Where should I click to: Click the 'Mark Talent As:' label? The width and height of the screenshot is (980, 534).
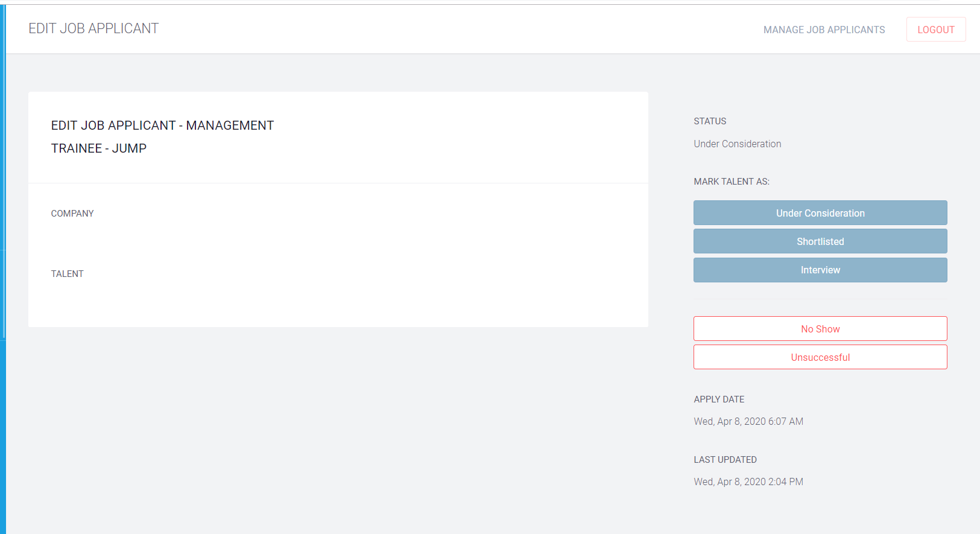[732, 182]
